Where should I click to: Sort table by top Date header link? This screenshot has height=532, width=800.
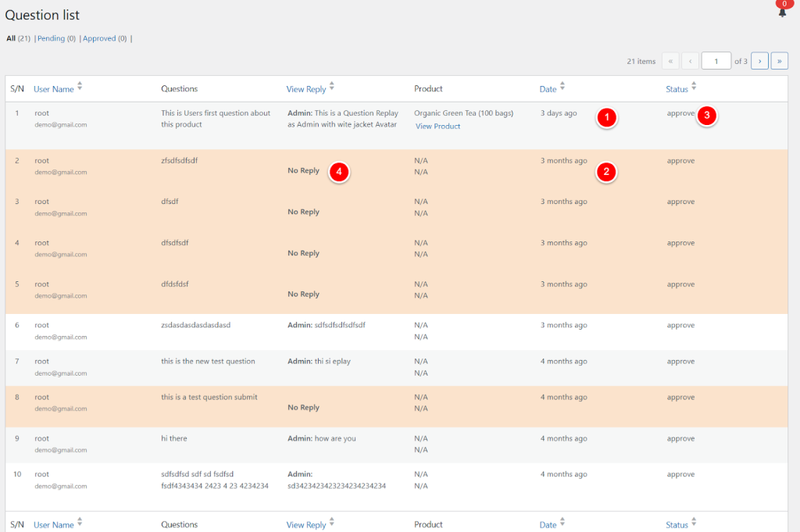pyautogui.click(x=548, y=89)
